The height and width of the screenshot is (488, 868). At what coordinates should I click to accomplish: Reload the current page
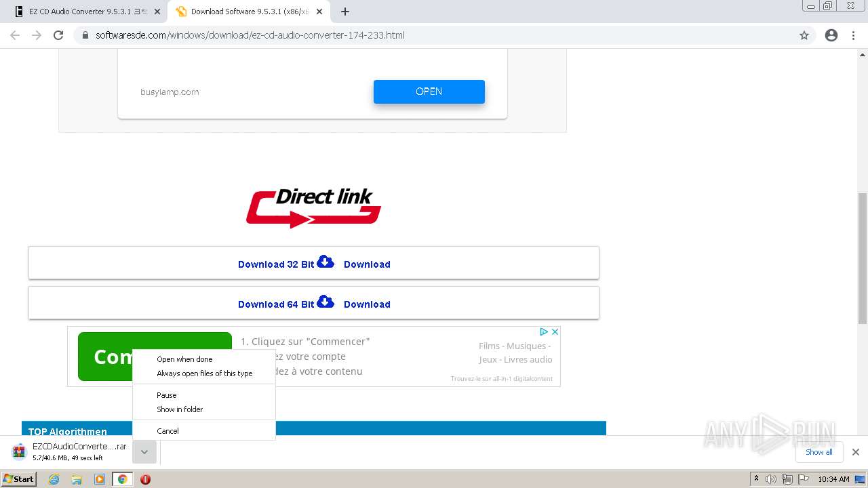click(x=58, y=35)
